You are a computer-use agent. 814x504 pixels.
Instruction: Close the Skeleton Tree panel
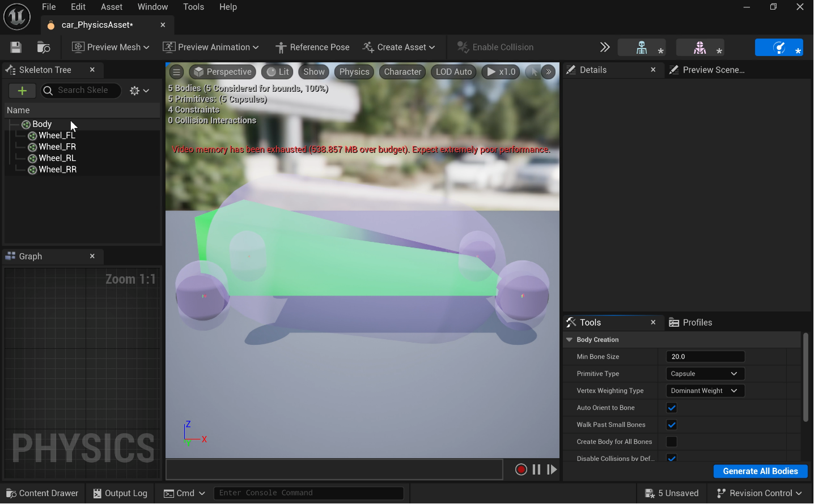92,70
